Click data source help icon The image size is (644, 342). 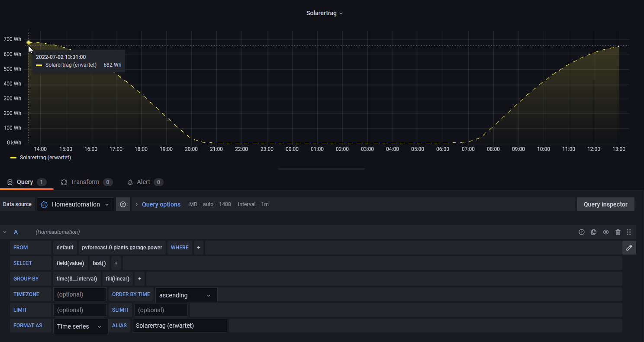123,204
